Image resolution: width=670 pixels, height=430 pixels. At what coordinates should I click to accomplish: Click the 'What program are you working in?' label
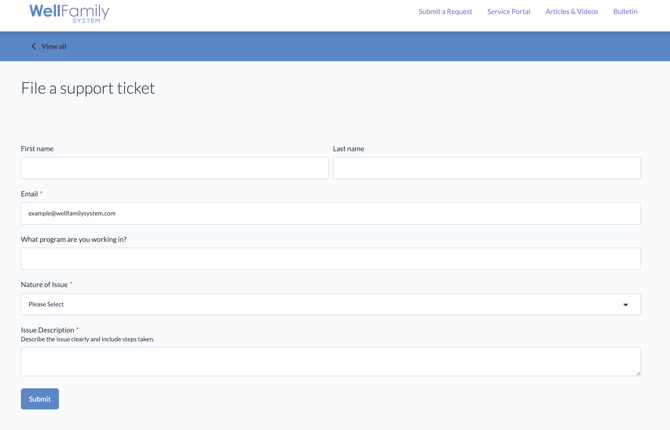click(x=73, y=239)
